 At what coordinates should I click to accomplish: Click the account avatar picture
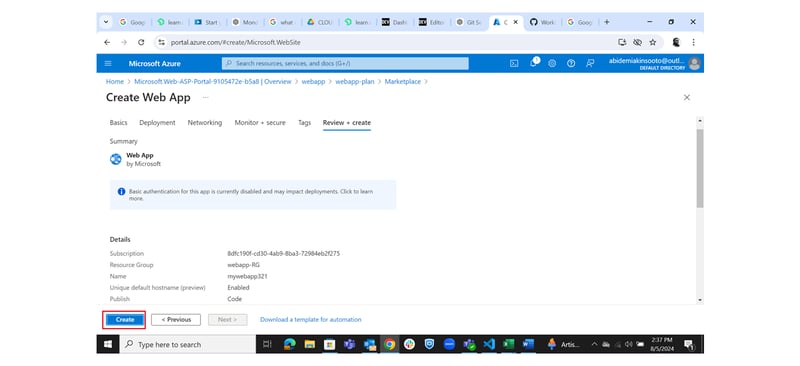tap(694, 63)
